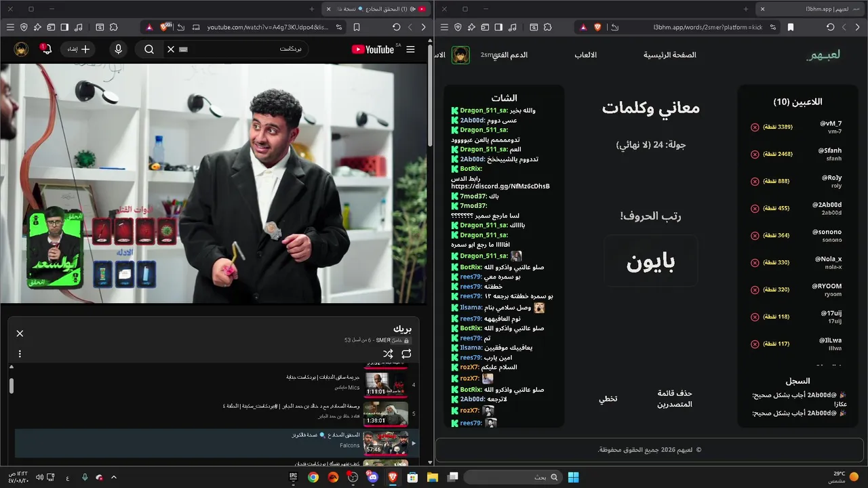The width and height of the screenshot is (868, 488).
Task: Close the YouTube browser tab
Action: click(x=329, y=9)
